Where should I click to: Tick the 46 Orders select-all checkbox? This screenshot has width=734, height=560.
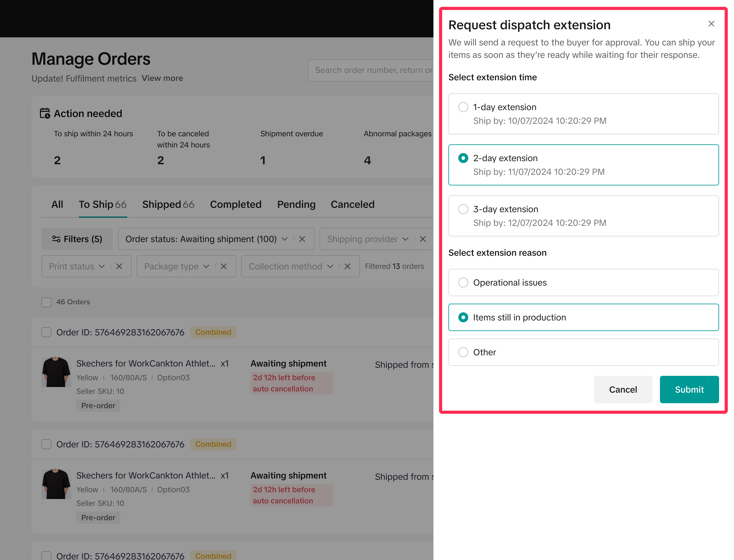click(46, 302)
